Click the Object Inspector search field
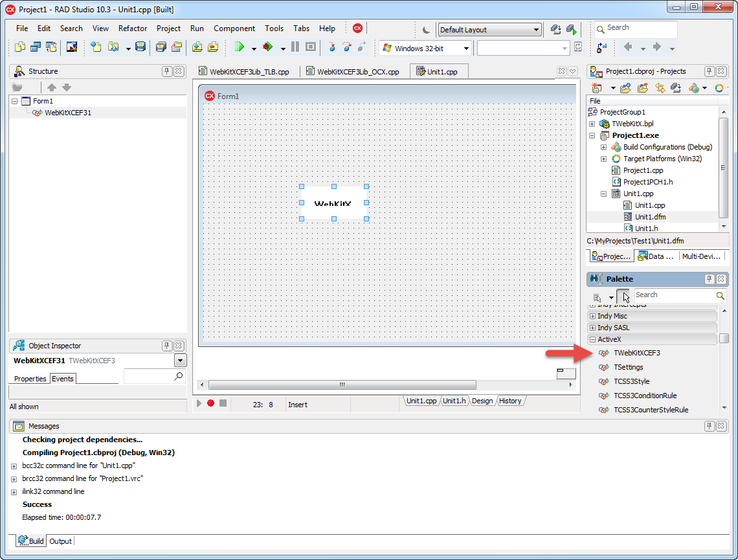Screen dimensions: 738x560 coord(154,377)
